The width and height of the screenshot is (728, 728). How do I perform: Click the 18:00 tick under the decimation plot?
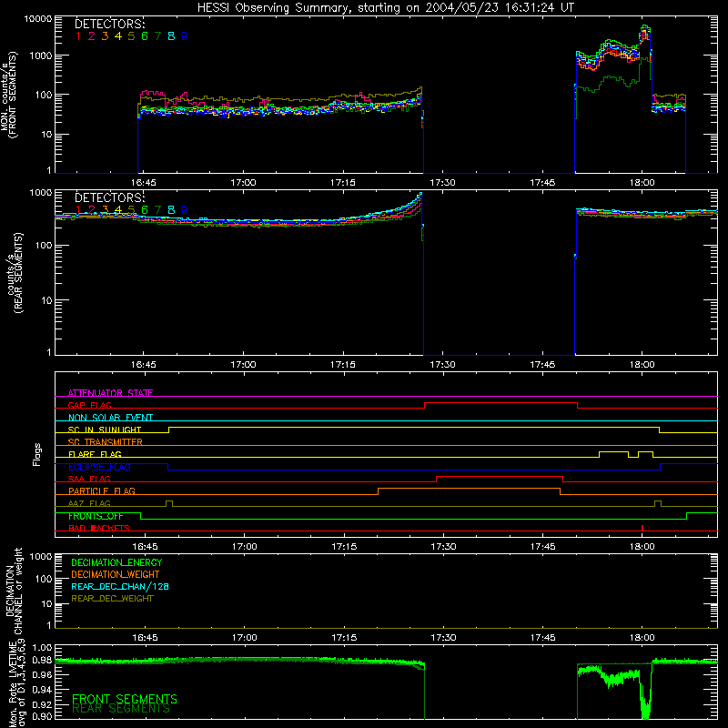pos(642,638)
